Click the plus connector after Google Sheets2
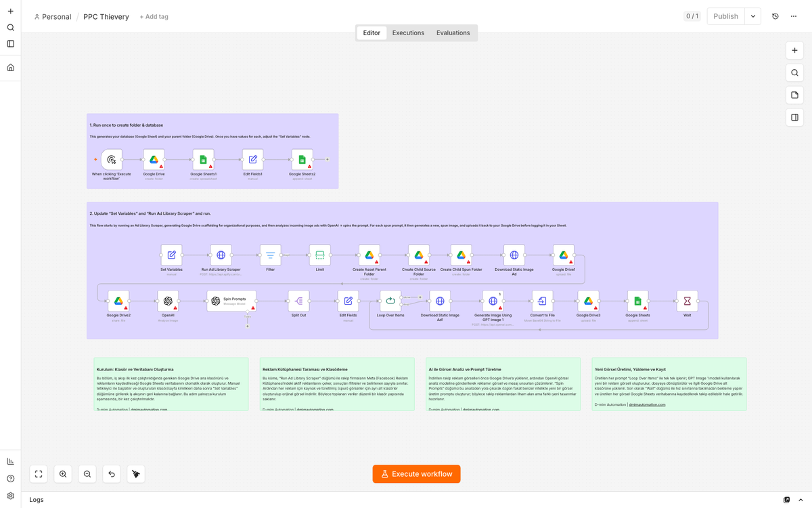Viewport: 812px width, 508px height. pos(328,160)
